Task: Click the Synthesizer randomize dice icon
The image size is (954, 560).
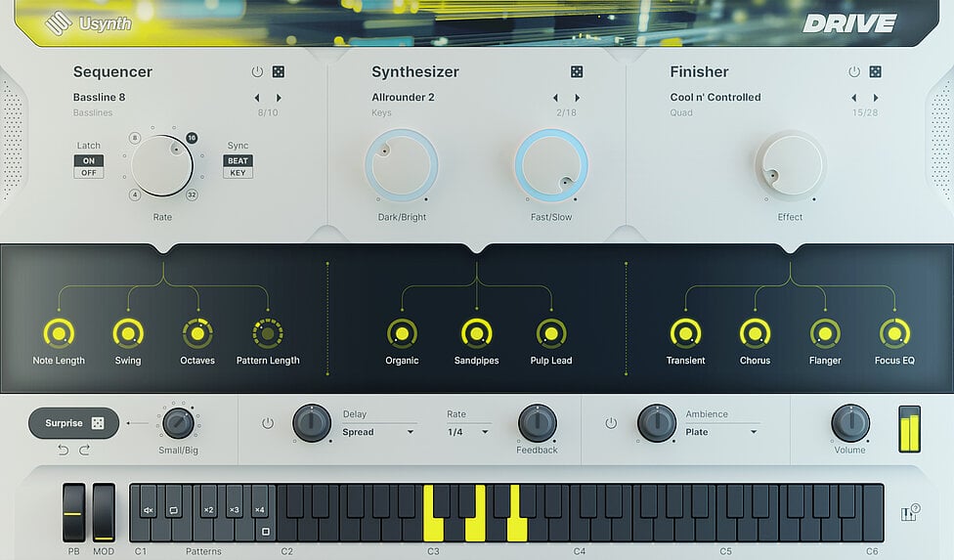Action: 577,72
